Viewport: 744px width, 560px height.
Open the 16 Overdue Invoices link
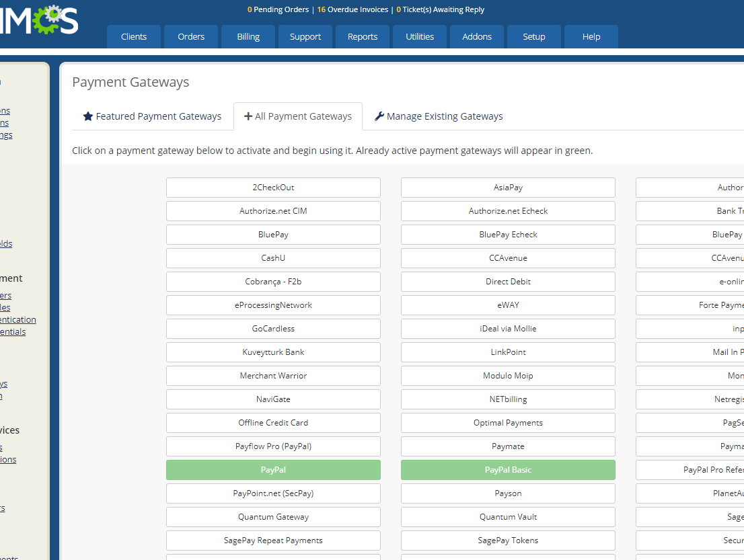pyautogui.click(x=352, y=9)
